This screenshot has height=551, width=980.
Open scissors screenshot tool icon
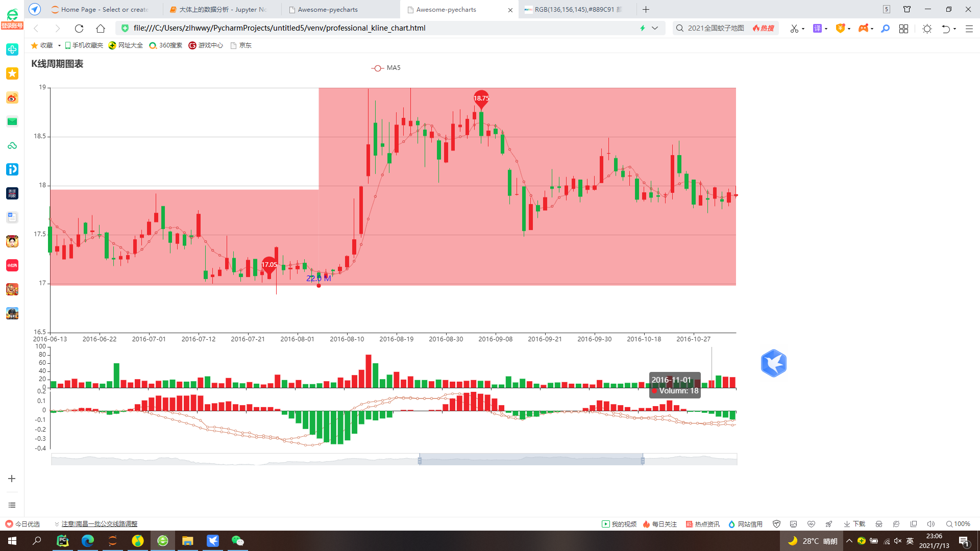pyautogui.click(x=794, y=29)
